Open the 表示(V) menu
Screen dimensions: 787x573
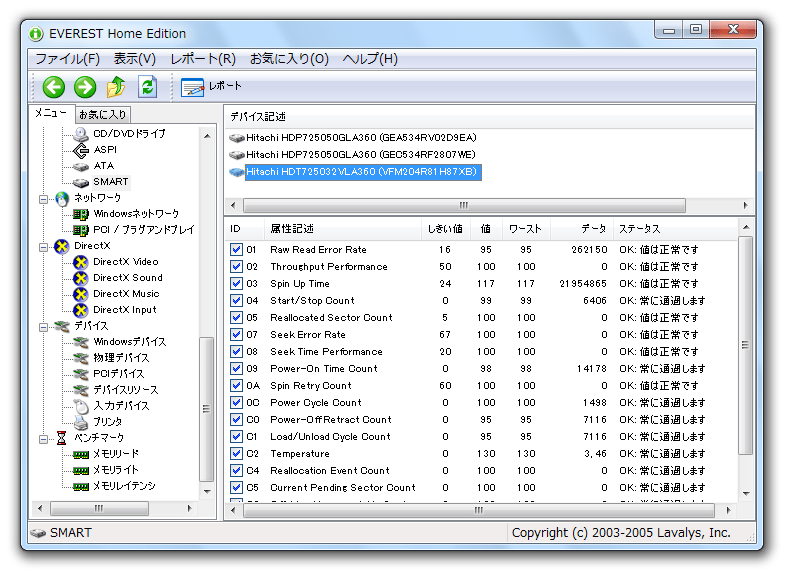[x=135, y=59]
